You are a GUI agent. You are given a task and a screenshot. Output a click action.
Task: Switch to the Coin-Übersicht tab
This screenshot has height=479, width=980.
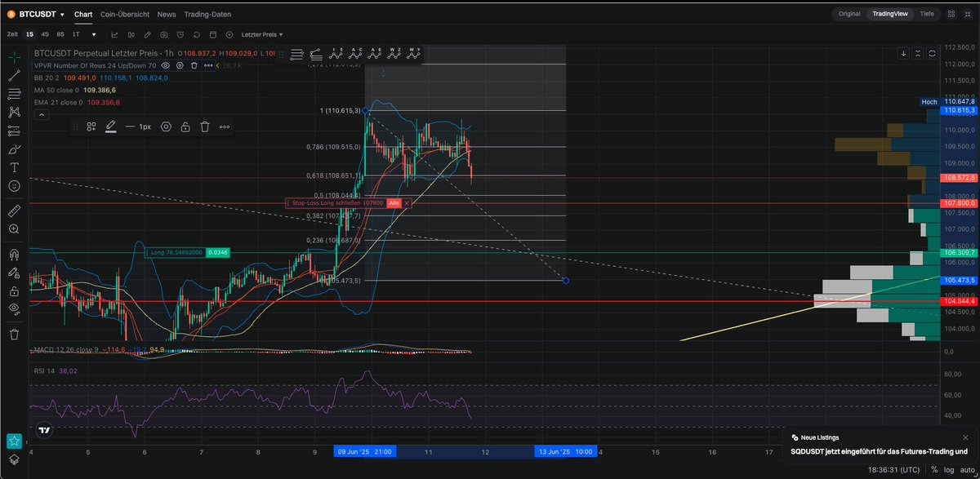click(124, 14)
